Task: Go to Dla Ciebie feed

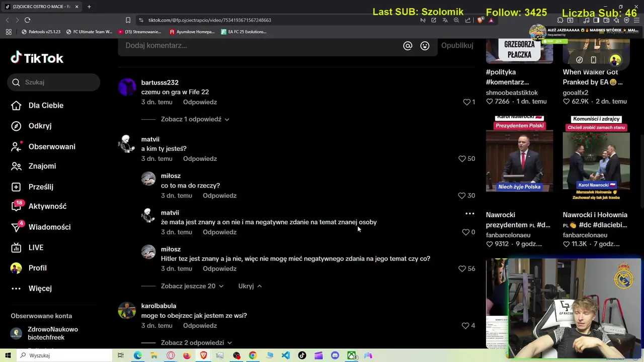Action: pos(46,105)
